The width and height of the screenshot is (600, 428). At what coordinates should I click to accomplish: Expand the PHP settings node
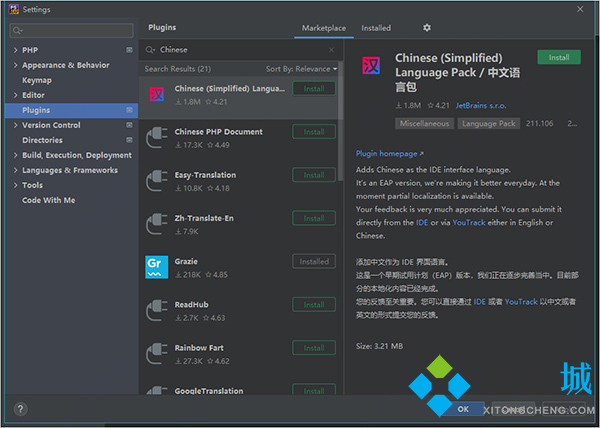pos(15,50)
